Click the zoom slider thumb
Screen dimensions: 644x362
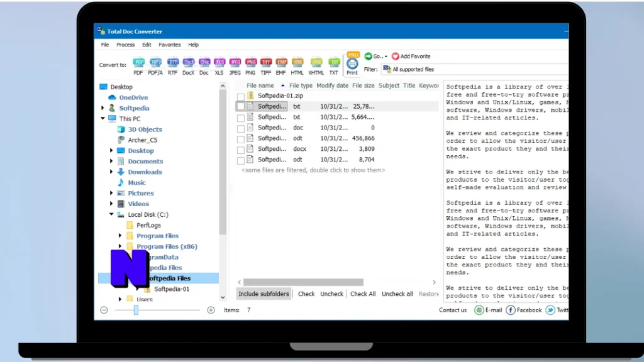tap(136, 310)
